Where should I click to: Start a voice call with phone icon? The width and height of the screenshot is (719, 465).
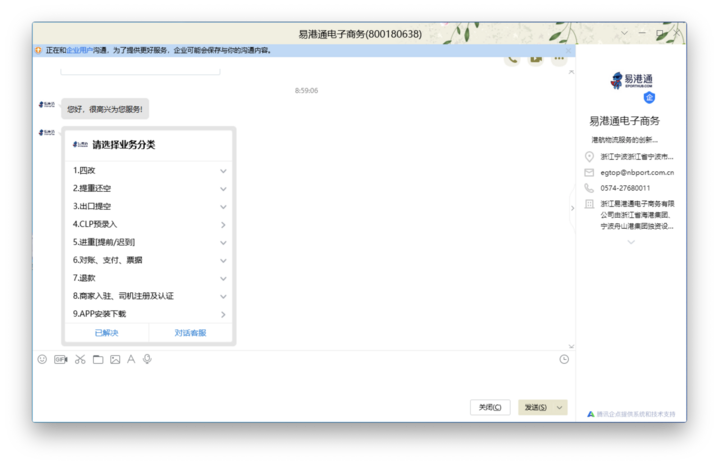point(513,59)
